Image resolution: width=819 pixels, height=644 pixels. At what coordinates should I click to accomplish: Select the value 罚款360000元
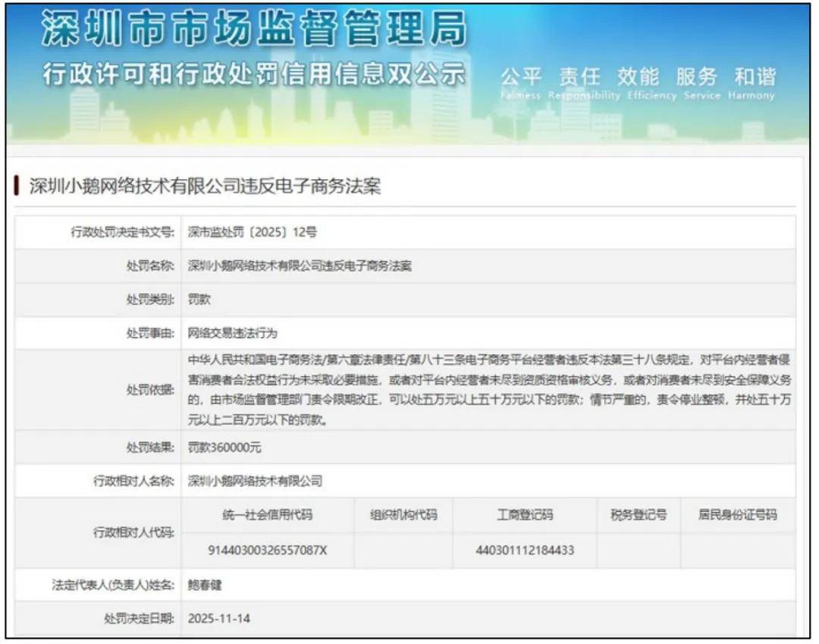tap(224, 447)
